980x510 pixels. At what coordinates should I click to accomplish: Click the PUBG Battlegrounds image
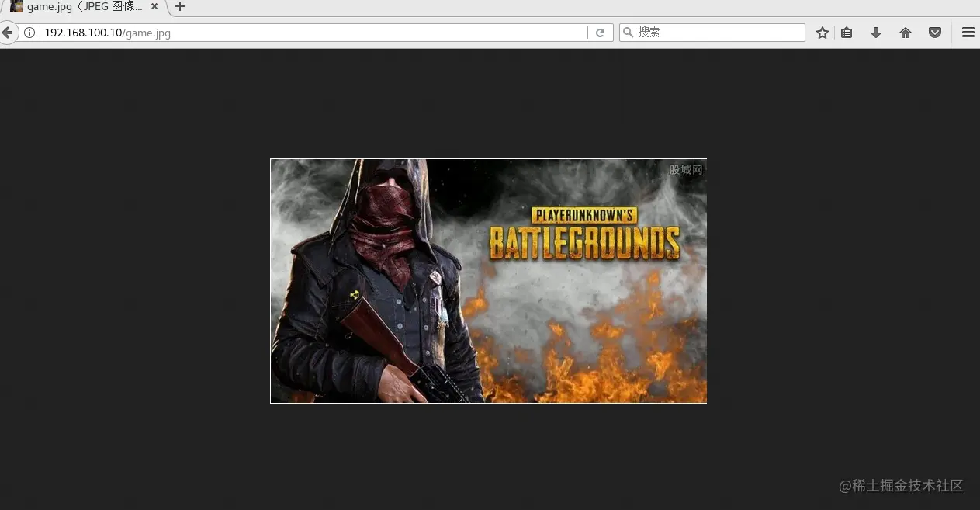488,281
